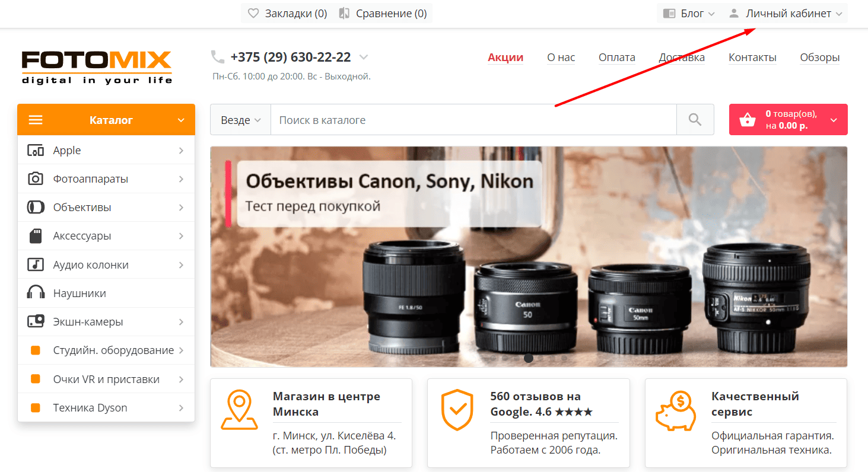Image resolution: width=868 pixels, height=472 pixels.
Task: Click the shopping basket icon
Action: pos(748,120)
